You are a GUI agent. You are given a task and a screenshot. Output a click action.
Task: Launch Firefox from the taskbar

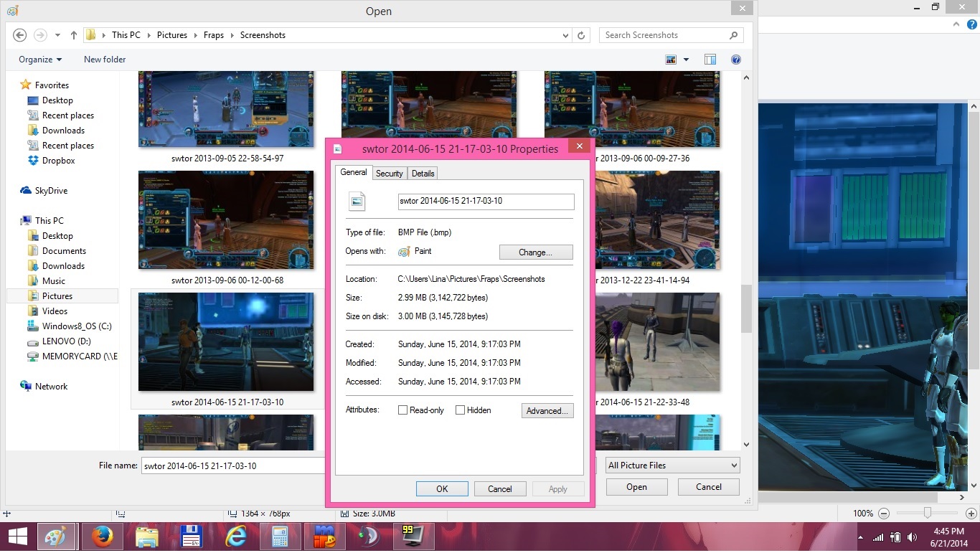[x=102, y=537]
